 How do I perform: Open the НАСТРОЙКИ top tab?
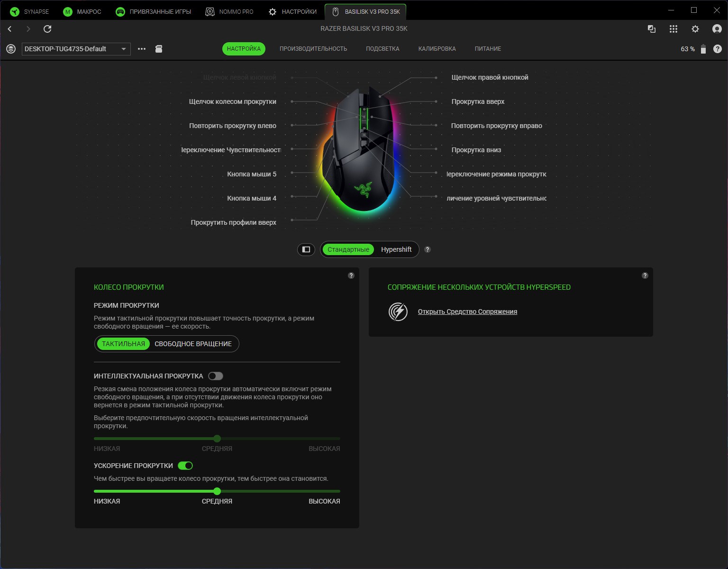coord(292,11)
